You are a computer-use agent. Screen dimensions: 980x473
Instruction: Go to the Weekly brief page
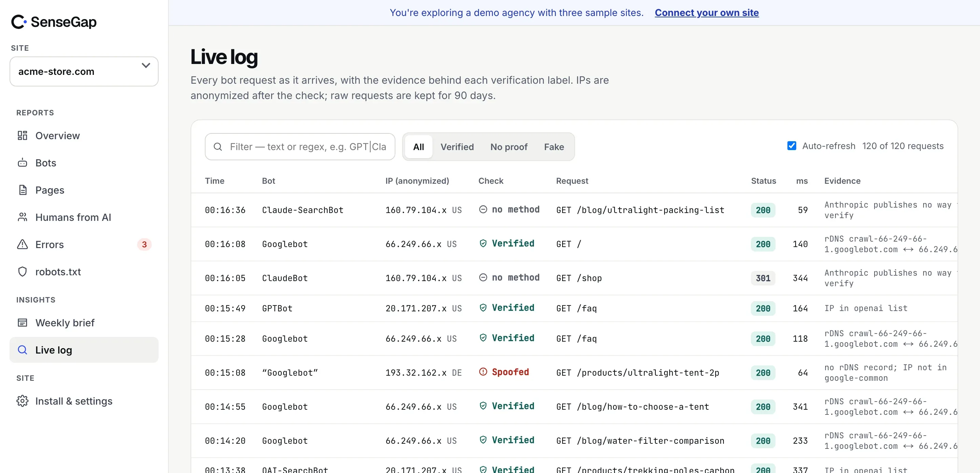[x=84, y=323]
